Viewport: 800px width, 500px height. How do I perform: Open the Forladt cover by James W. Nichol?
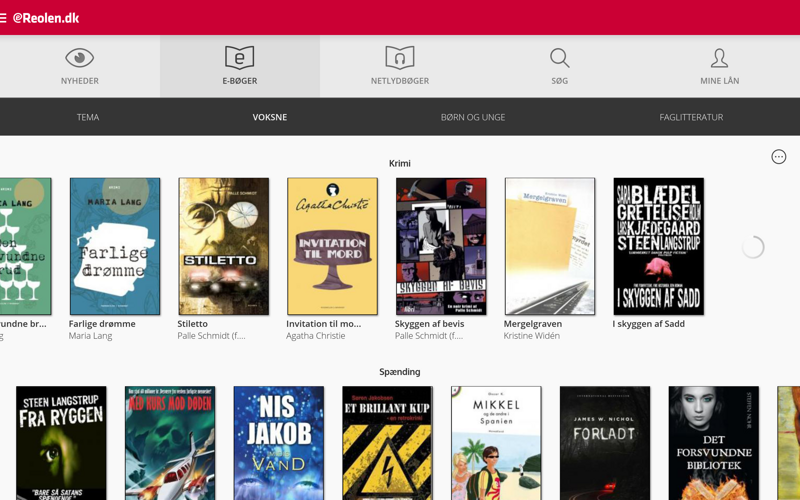coord(605,443)
